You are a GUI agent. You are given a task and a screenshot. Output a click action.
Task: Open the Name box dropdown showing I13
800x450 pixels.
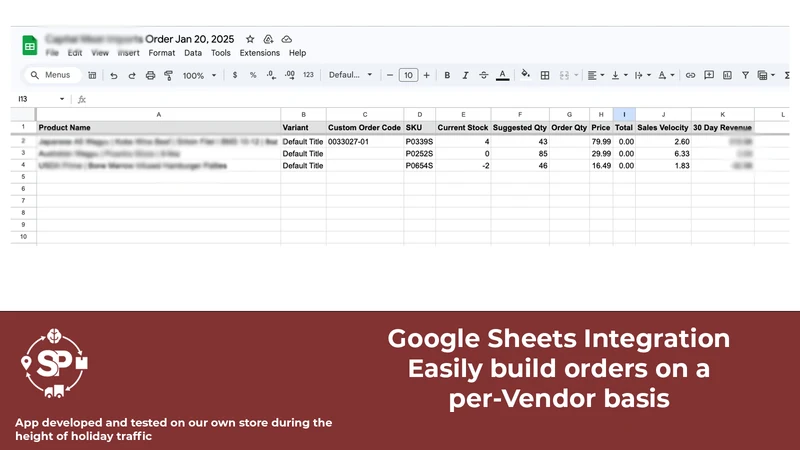pyautogui.click(x=62, y=99)
